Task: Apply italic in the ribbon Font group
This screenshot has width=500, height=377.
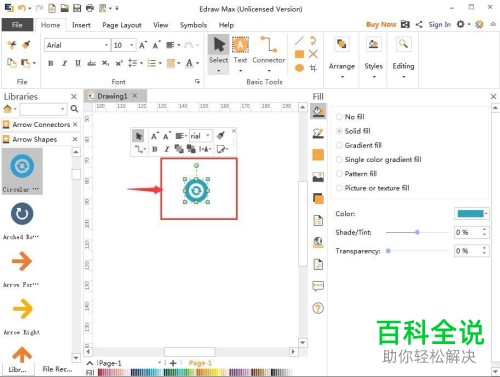Action: (64, 63)
